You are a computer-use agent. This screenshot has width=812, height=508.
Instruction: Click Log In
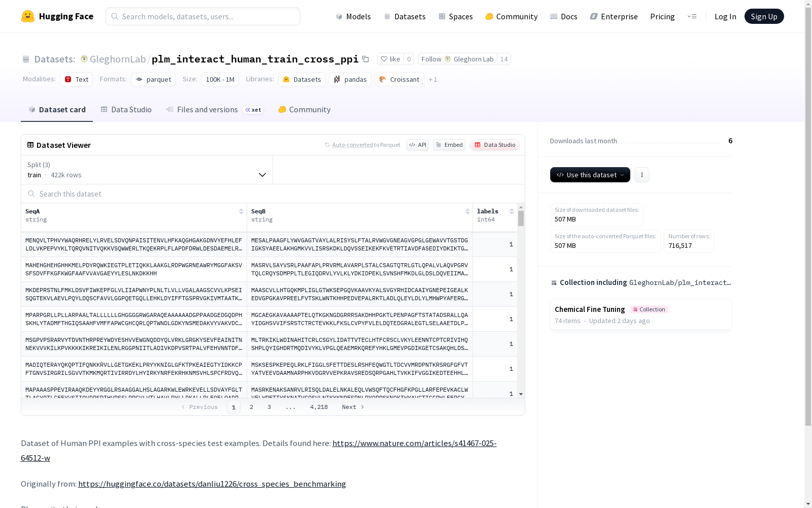tap(725, 16)
